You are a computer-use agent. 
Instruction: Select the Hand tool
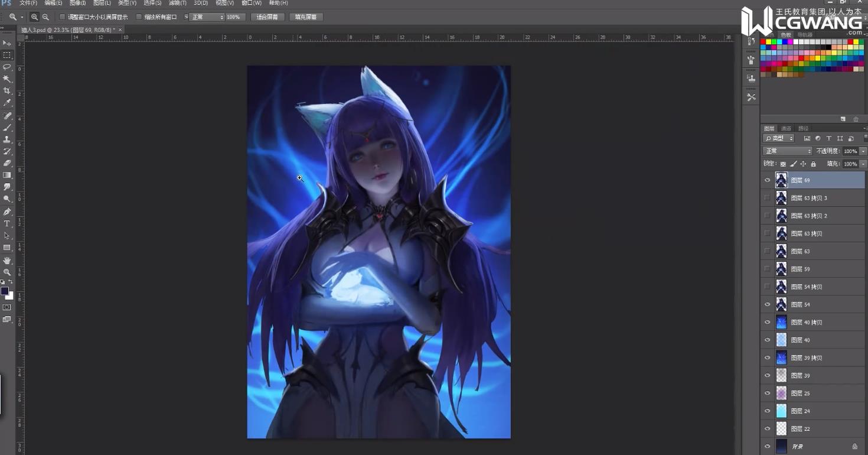pyautogui.click(x=7, y=260)
